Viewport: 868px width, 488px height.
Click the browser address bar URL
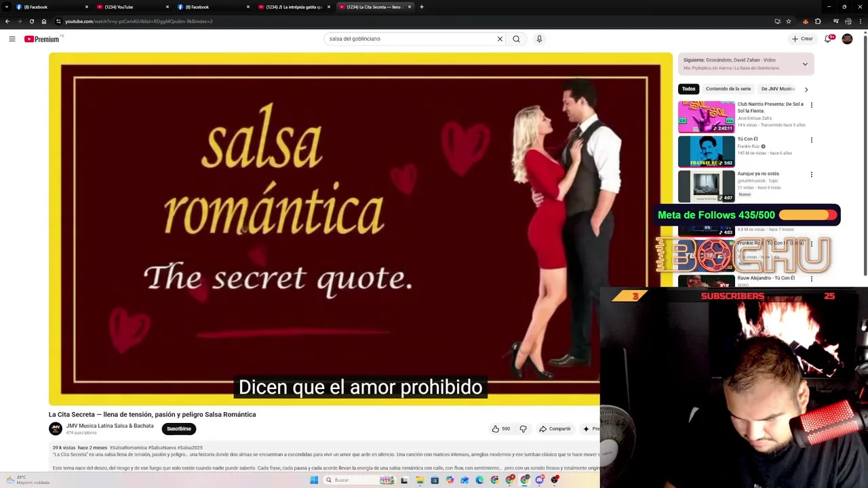(x=139, y=21)
